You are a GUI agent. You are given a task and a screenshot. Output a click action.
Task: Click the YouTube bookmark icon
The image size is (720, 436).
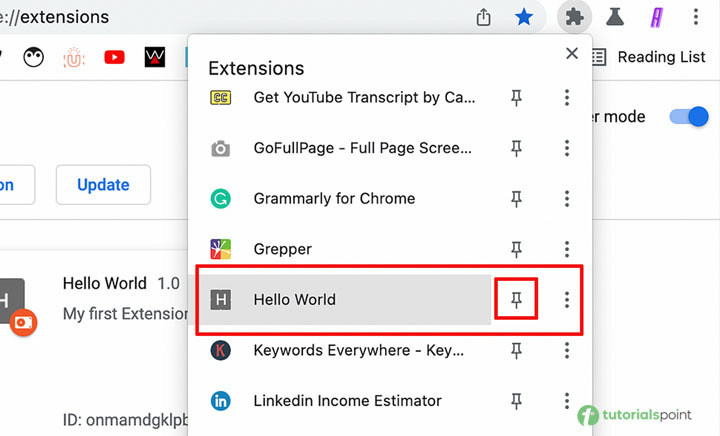(x=114, y=57)
